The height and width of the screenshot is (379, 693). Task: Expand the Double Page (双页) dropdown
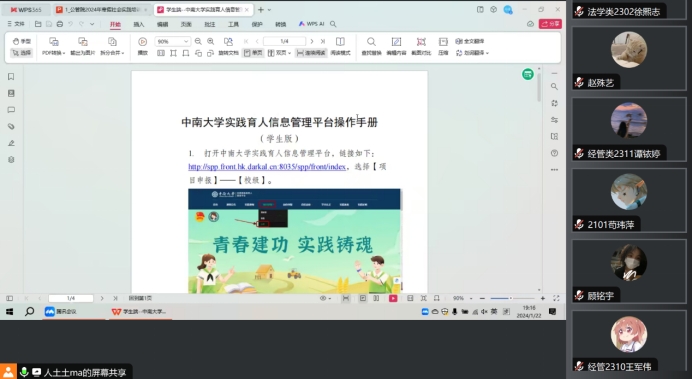pos(279,53)
